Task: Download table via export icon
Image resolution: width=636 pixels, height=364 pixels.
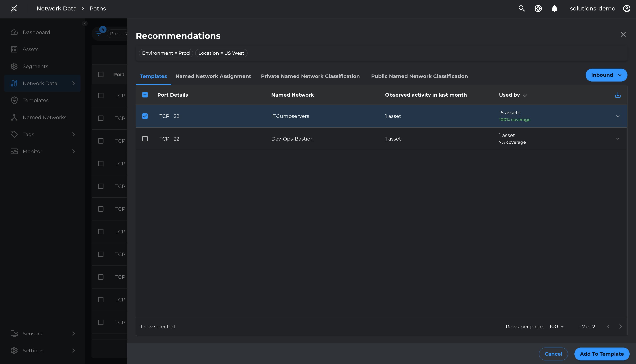Action: (618, 95)
